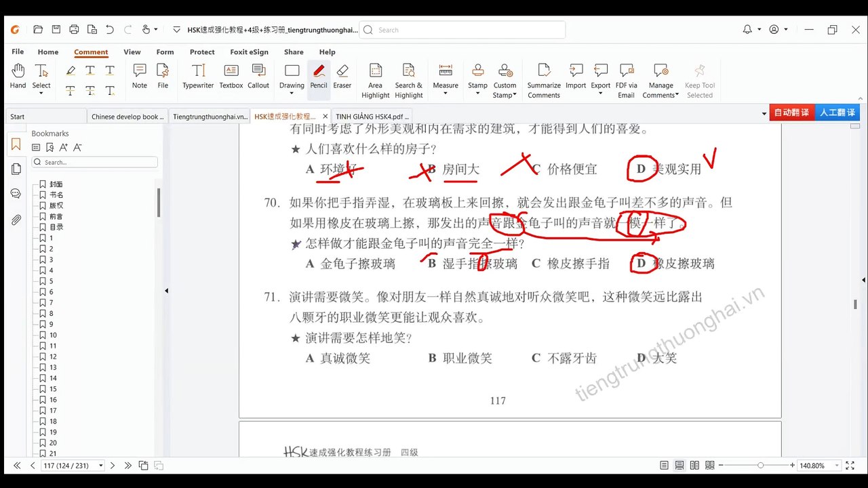Close the HSK速成强化教程 document tab
868x488 pixels.
[x=325, y=117]
